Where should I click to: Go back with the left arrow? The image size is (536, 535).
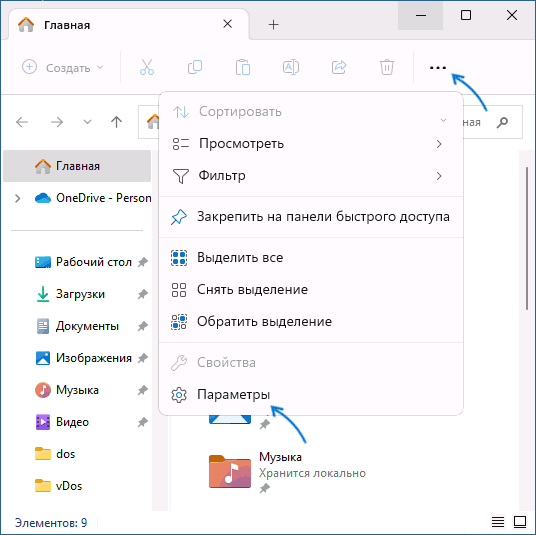tap(22, 122)
